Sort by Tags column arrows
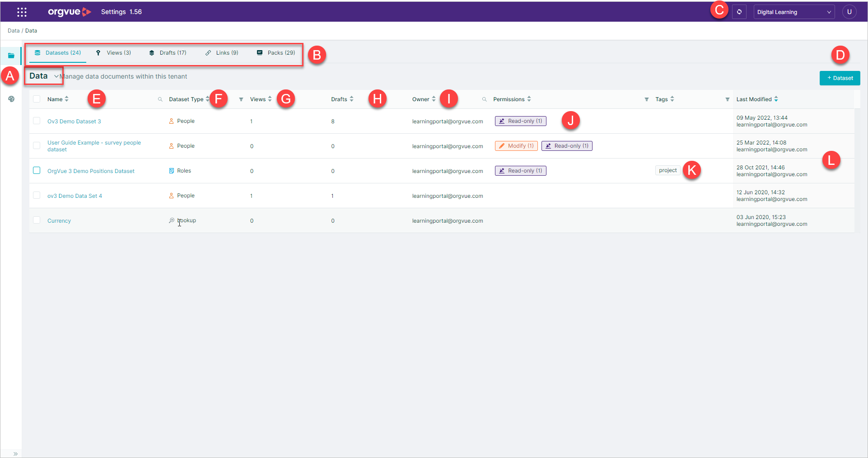 pyautogui.click(x=672, y=99)
